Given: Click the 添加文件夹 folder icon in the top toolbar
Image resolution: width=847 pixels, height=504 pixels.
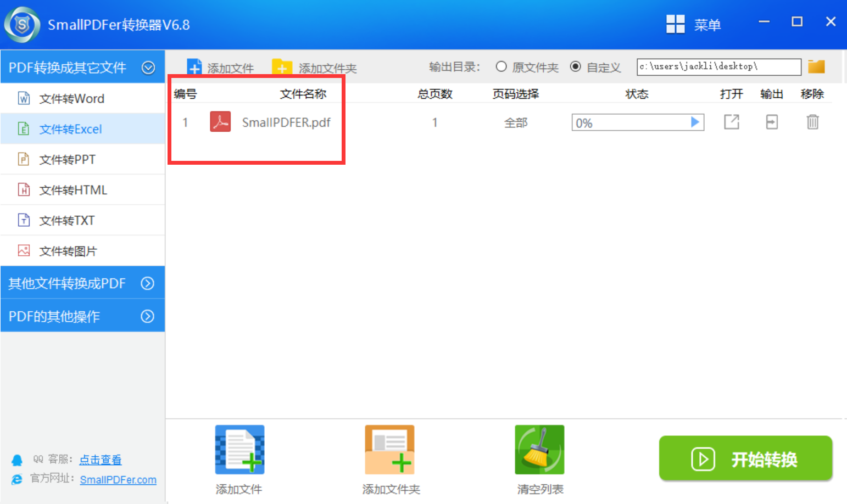Looking at the screenshot, I should pos(282,68).
